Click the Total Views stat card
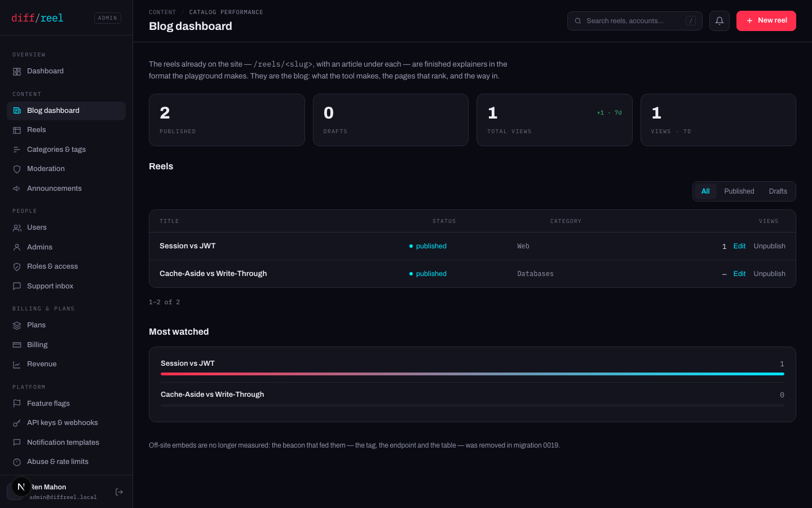The image size is (812, 508). coord(554,120)
